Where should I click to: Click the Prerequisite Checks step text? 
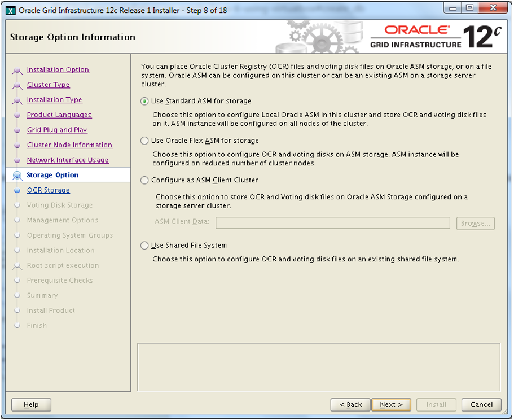[60, 281]
